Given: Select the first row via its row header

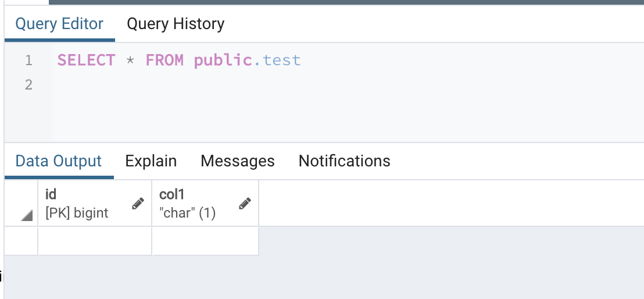Looking at the screenshot, I should click(22, 241).
